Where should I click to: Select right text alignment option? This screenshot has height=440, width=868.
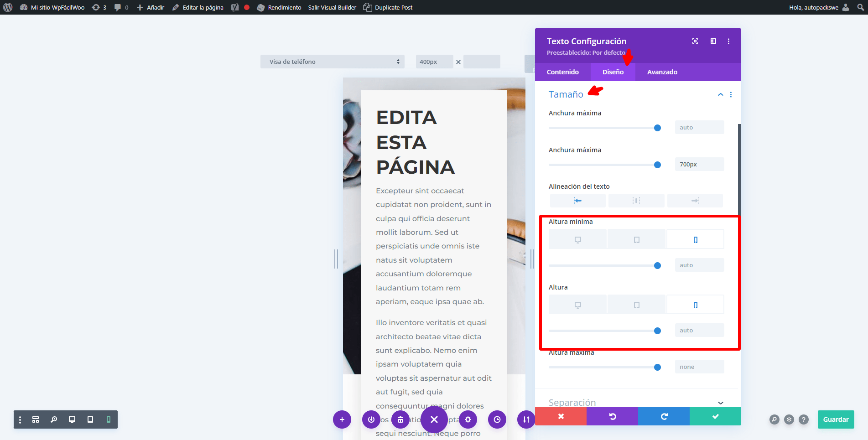pos(695,201)
